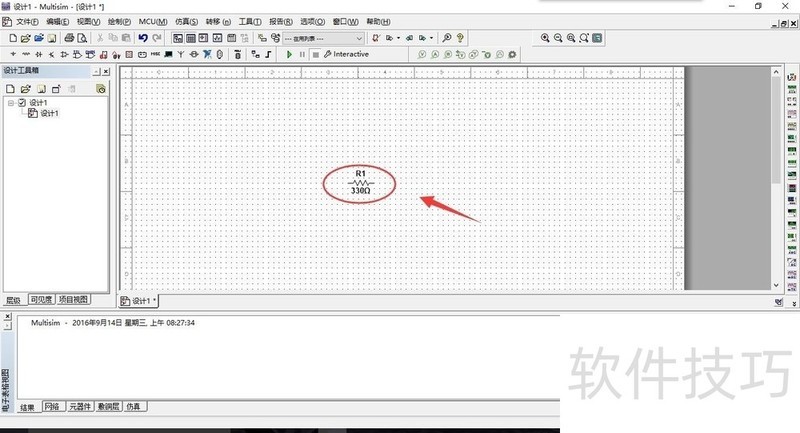Close the spreadsheet view panel
Image resolution: width=800 pixels, height=433 pixels.
7,317
